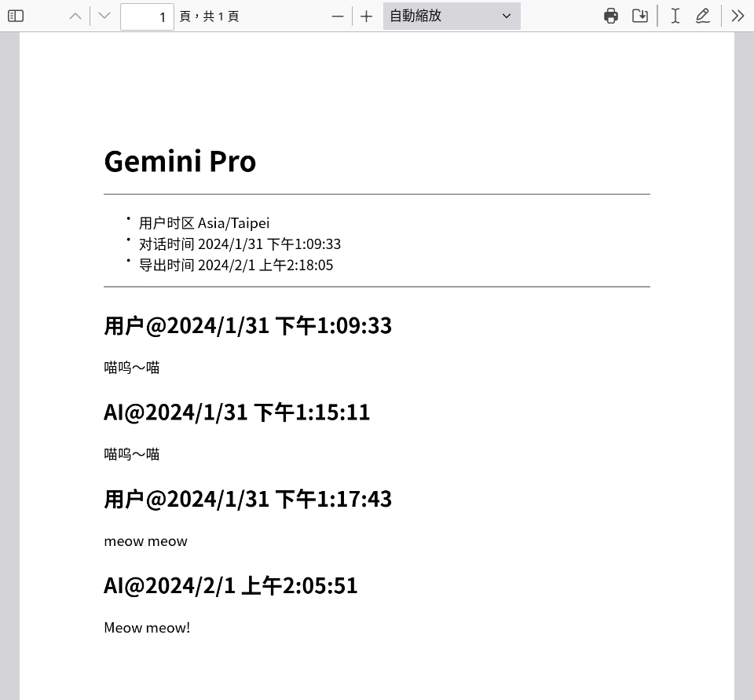Viewport: 754px width, 700px height.
Task: Click the 'Meow meow!' AI reply
Action: (147, 628)
